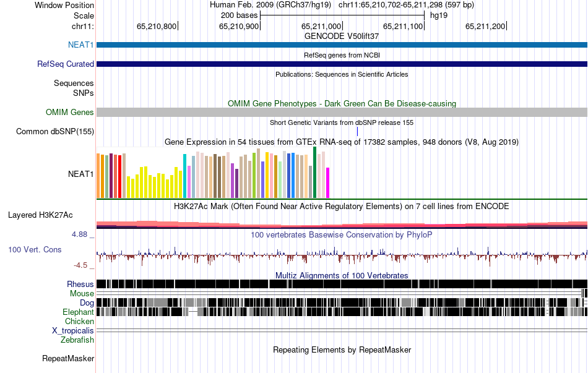Select the Elephant alignment row label
The image size is (588, 373).
tap(78, 312)
